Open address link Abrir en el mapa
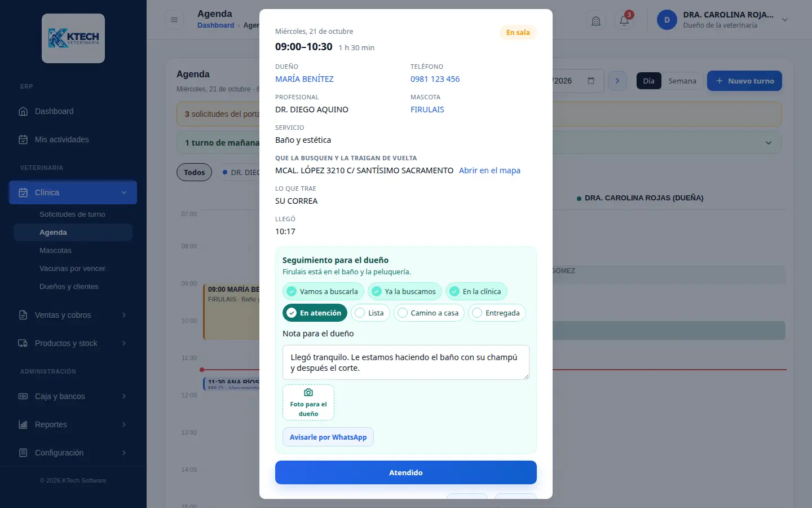The width and height of the screenshot is (812, 508). tap(489, 170)
